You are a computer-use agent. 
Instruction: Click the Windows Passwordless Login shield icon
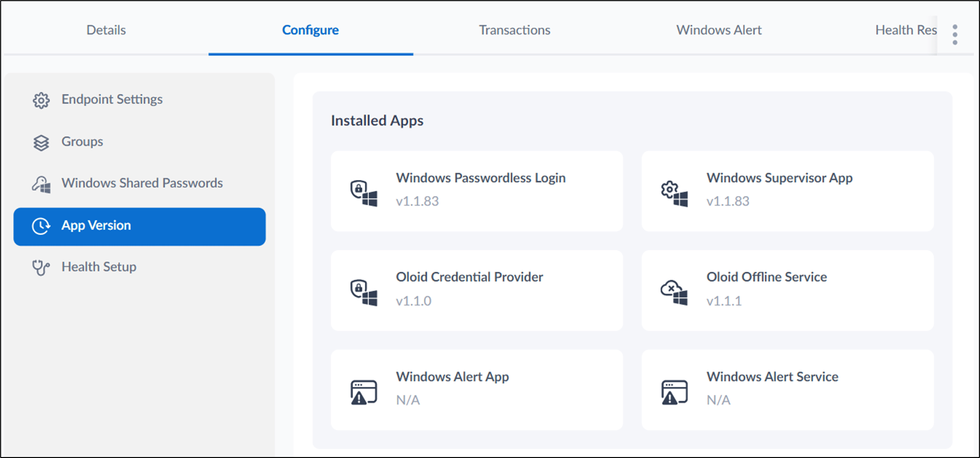364,193
